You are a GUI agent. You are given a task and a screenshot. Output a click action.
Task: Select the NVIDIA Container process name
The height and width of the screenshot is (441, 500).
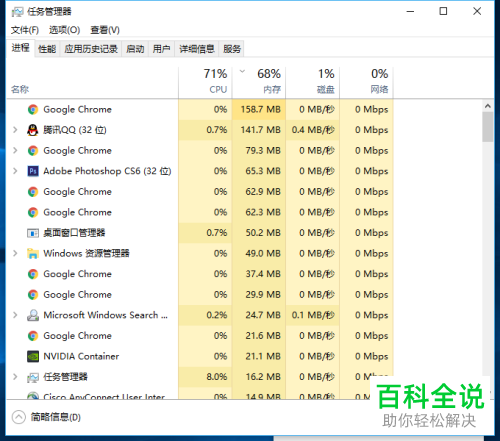point(81,356)
